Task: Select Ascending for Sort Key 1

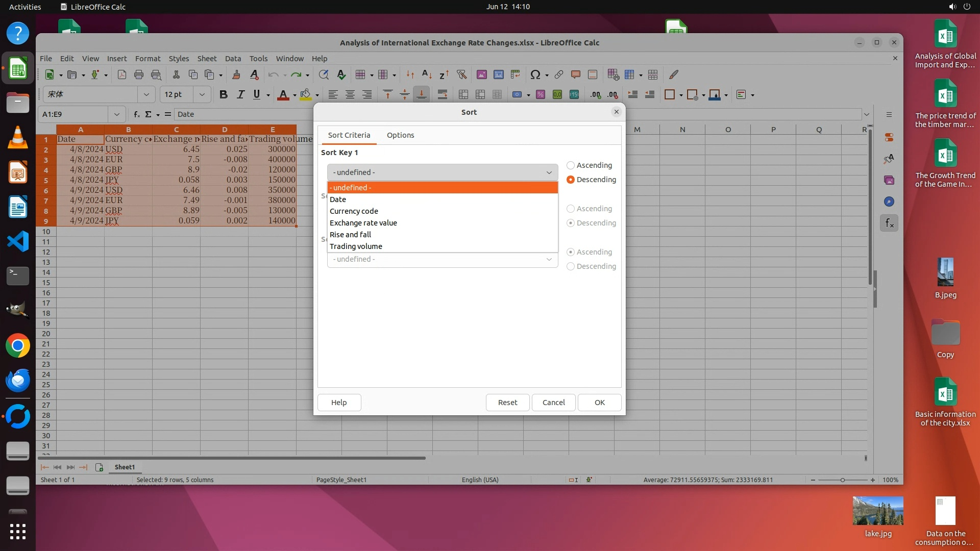Action: (x=571, y=165)
